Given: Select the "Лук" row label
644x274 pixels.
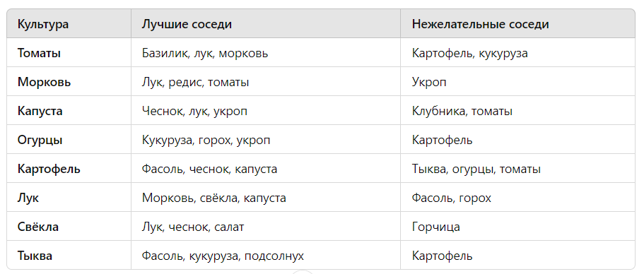Looking at the screenshot, I should coord(28,198).
